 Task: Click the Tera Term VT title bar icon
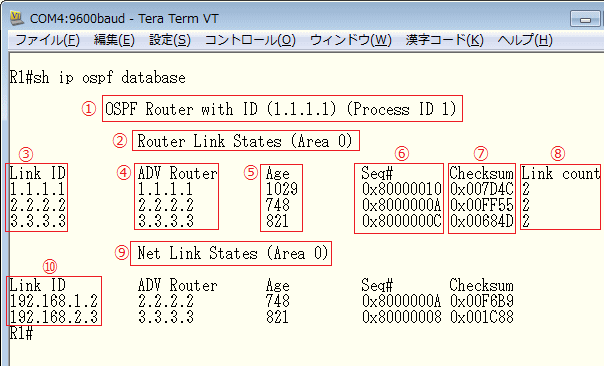(17, 18)
